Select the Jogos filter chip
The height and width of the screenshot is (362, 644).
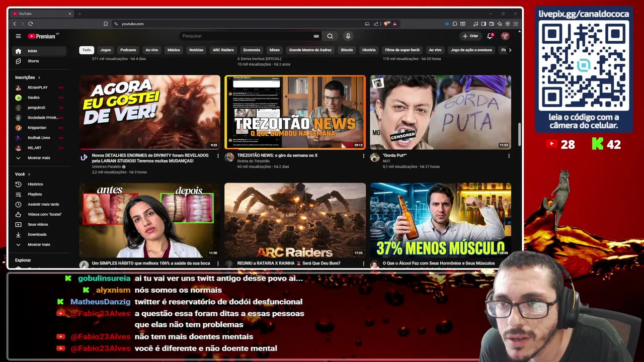pos(106,50)
